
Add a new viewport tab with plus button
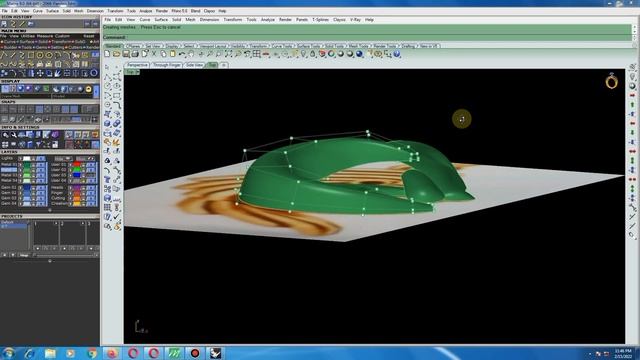point(224,65)
